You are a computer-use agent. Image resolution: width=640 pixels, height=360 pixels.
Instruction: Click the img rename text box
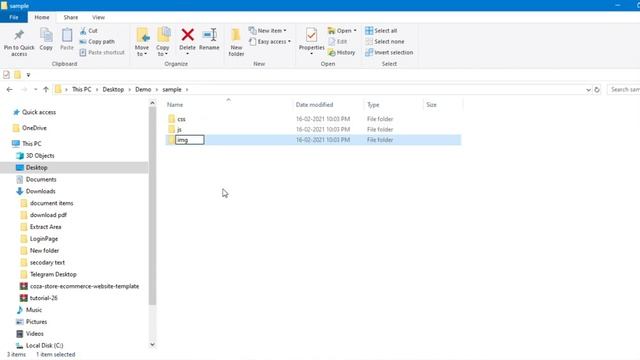point(190,140)
